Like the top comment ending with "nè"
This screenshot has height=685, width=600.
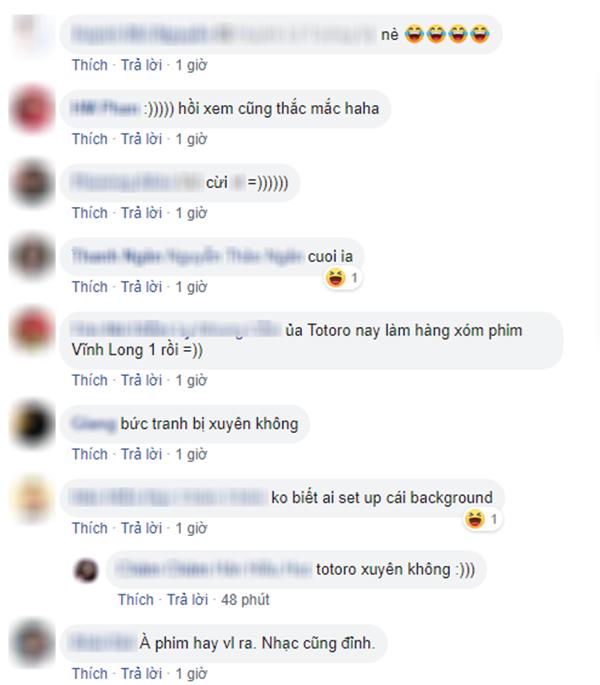coord(90,66)
